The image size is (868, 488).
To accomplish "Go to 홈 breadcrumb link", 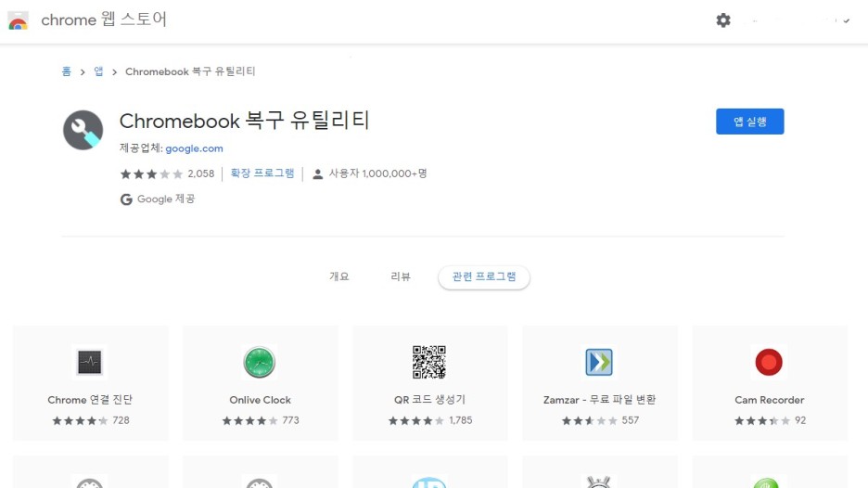I will [x=67, y=71].
